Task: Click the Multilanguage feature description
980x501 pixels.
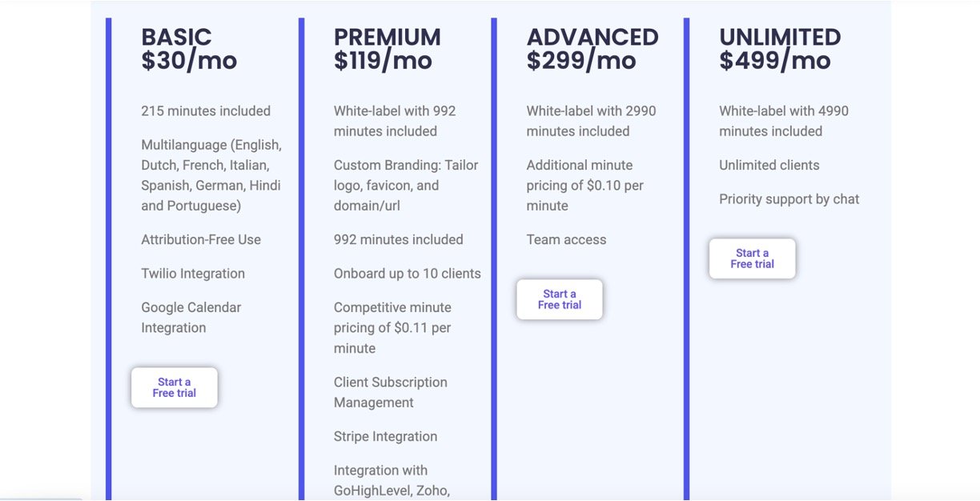Action: click(211, 175)
